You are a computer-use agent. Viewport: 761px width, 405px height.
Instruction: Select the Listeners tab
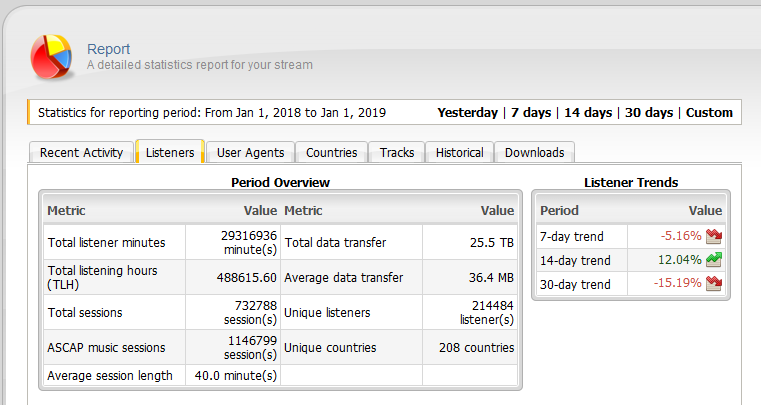(x=170, y=152)
